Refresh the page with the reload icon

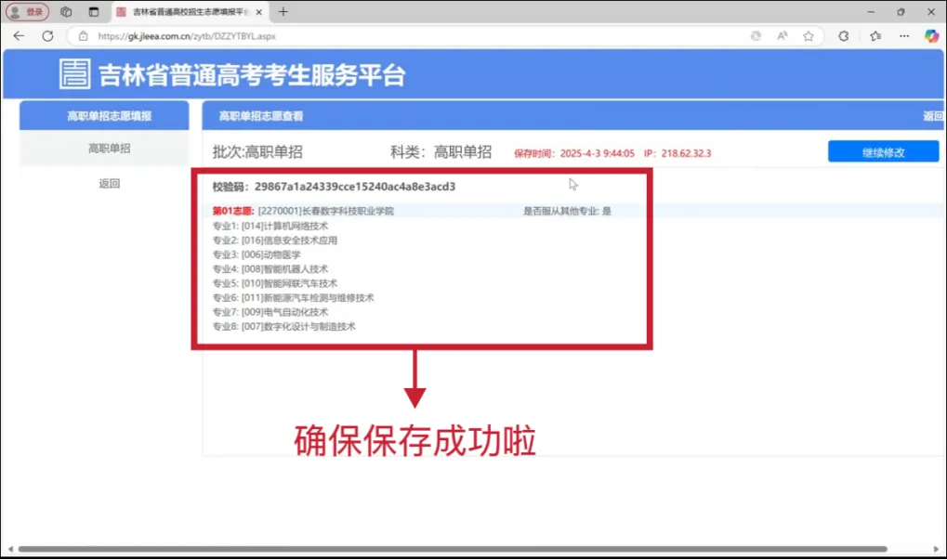click(47, 36)
